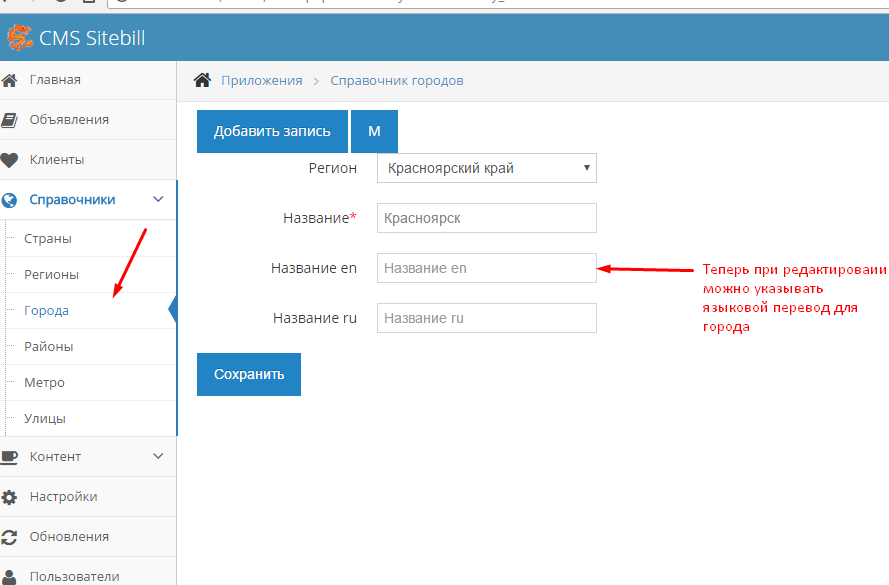Go to Метро reference list
This screenshot has width=889, height=585.
[44, 383]
